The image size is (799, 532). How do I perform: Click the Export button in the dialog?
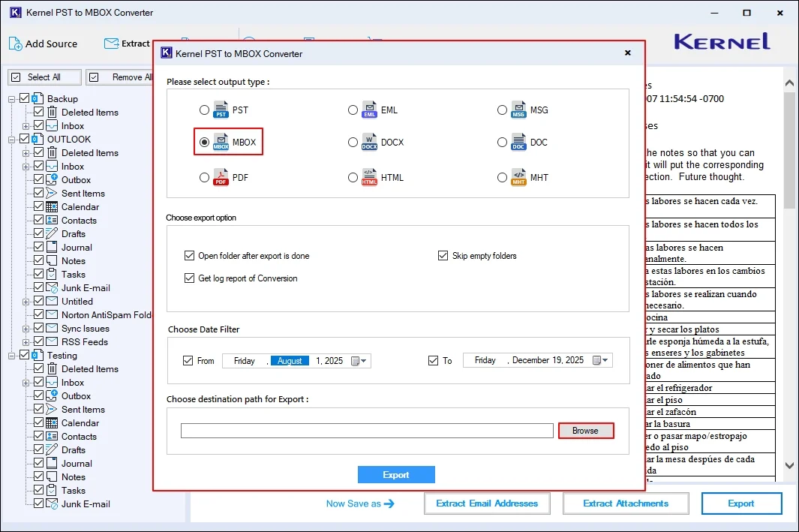click(396, 474)
